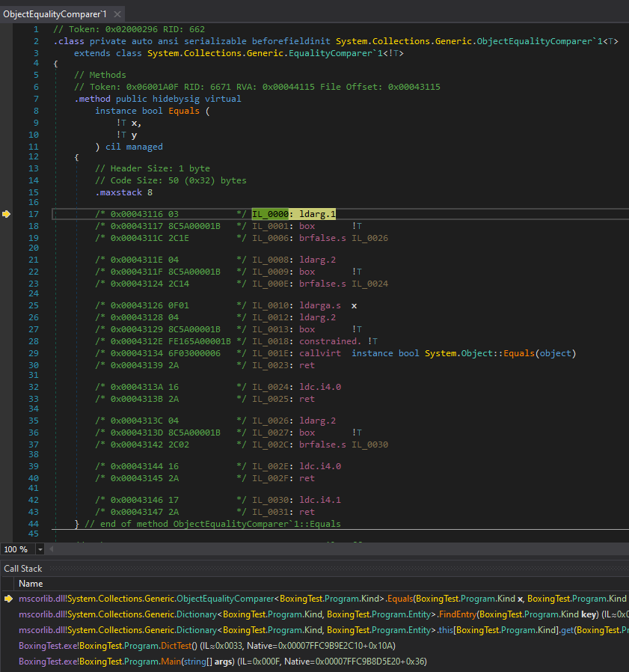Click the ldarga.s instruction on line 25
This screenshot has width=629, height=672.
point(320,305)
